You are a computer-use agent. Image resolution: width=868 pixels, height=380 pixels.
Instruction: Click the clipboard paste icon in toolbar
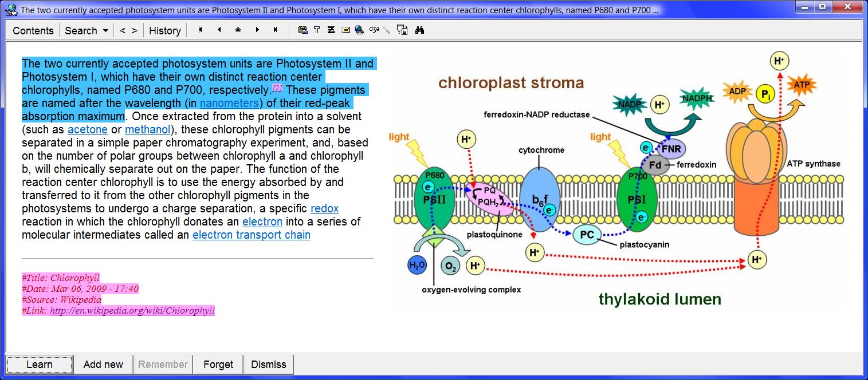[x=303, y=30]
